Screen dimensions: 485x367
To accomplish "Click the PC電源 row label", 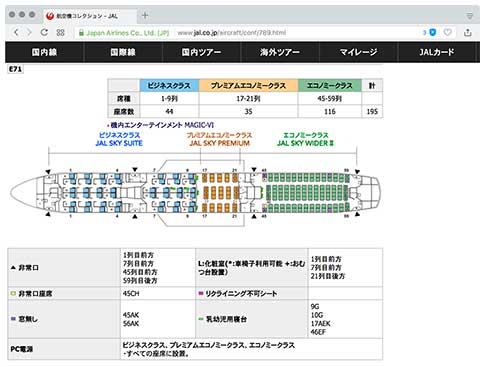I will coord(22,349).
